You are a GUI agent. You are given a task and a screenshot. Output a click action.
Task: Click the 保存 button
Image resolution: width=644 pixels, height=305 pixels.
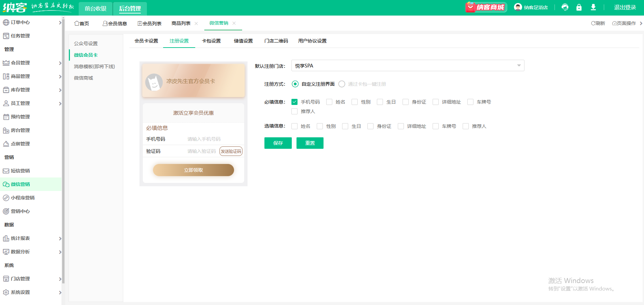[278, 143]
